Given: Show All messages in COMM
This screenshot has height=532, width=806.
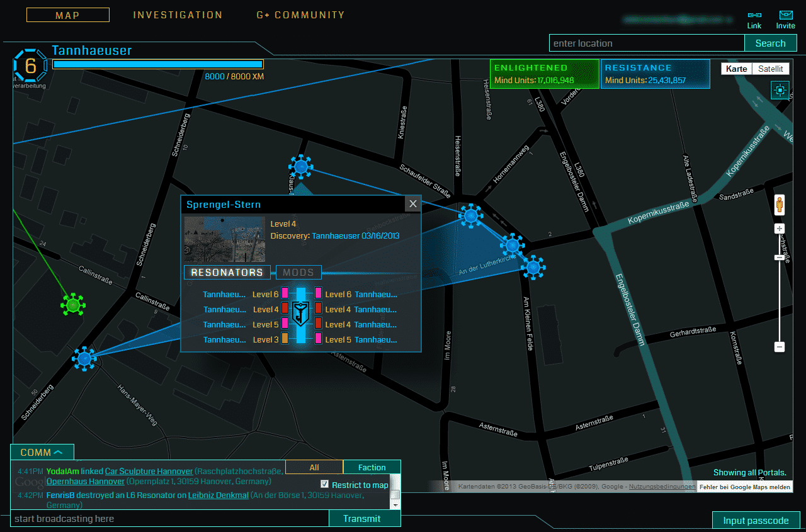Looking at the screenshot, I should pyautogui.click(x=314, y=467).
